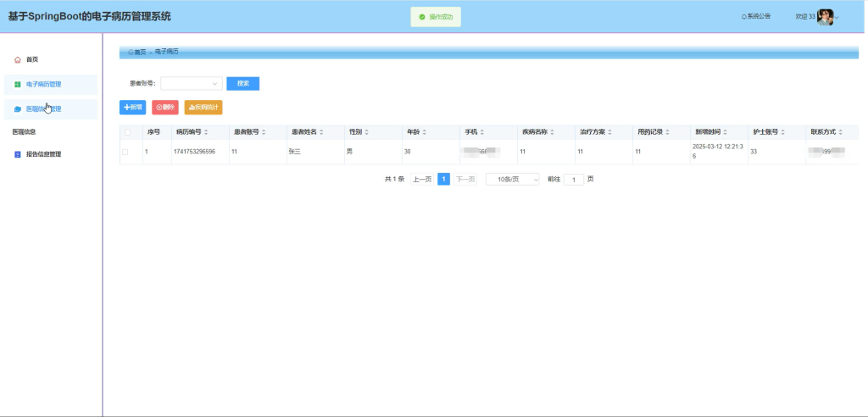This screenshot has height=417, width=868.
Task: Sort by 患者账号 column arrows
Action: (x=264, y=132)
